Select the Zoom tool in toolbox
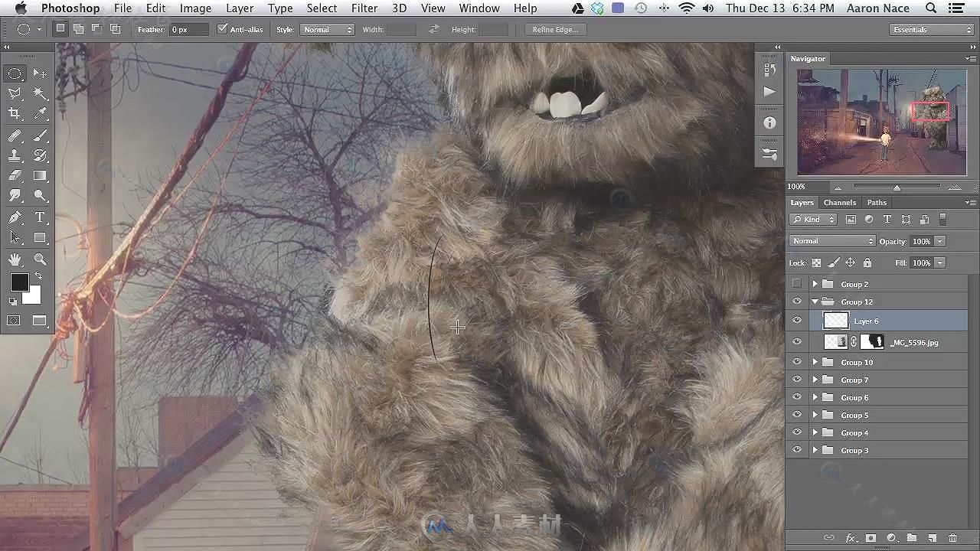This screenshot has height=551, width=980. click(x=40, y=259)
